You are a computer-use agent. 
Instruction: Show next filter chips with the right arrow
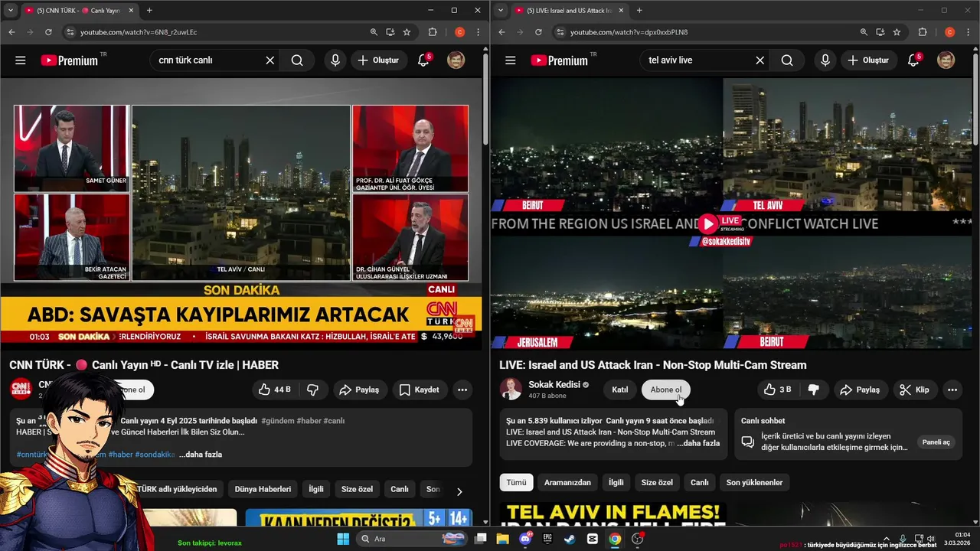click(459, 492)
